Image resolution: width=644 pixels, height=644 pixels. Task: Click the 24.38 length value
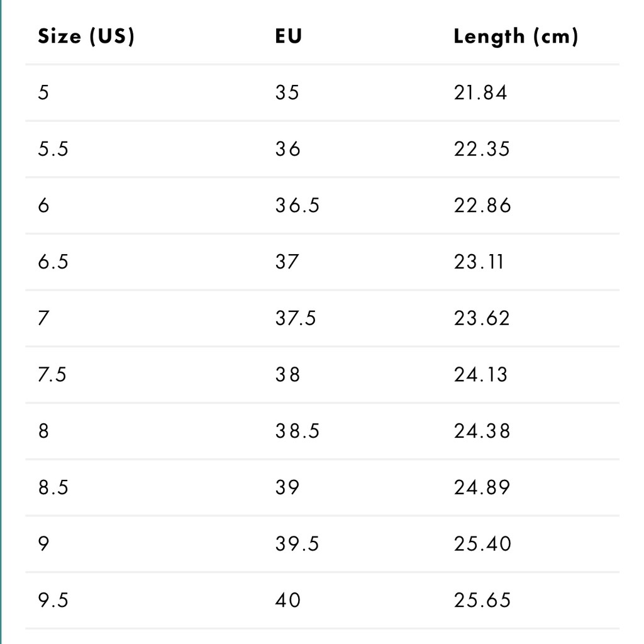click(x=482, y=431)
